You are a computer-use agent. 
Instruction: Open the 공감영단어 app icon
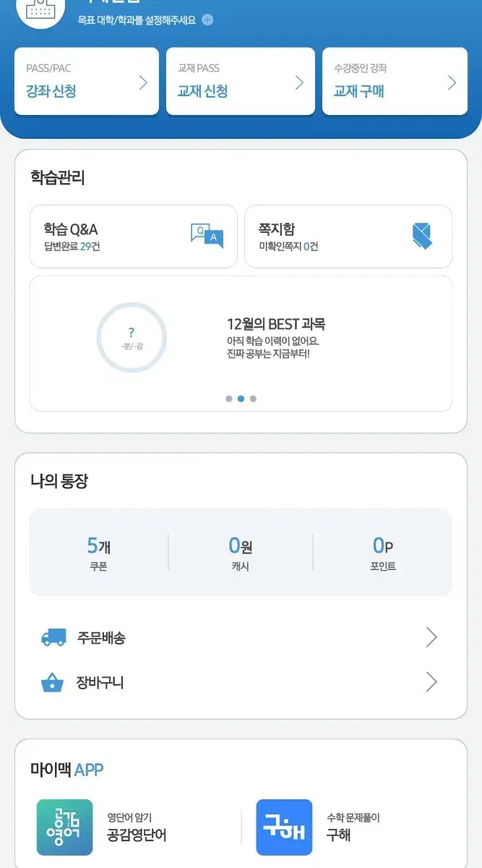click(65, 827)
